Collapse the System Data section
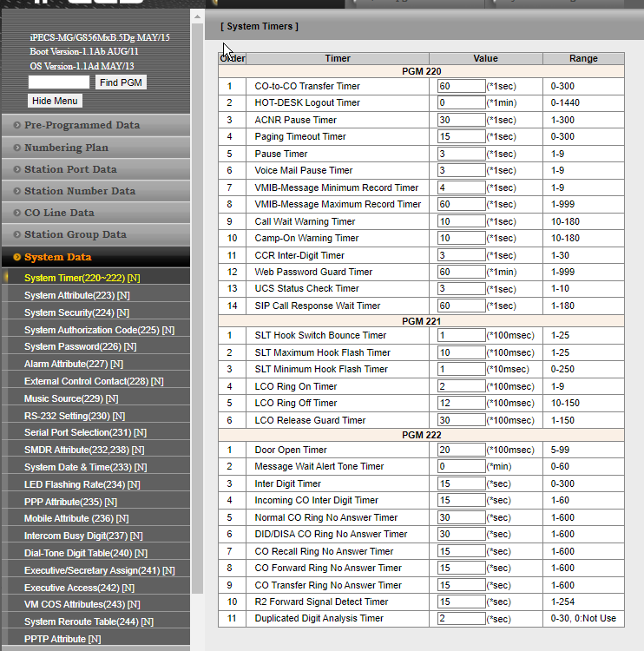 pyautogui.click(x=57, y=257)
